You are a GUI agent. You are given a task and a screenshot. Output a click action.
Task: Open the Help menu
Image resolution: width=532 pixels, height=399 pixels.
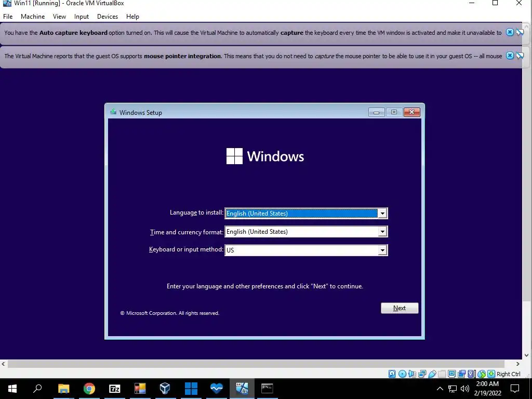pyautogui.click(x=132, y=16)
